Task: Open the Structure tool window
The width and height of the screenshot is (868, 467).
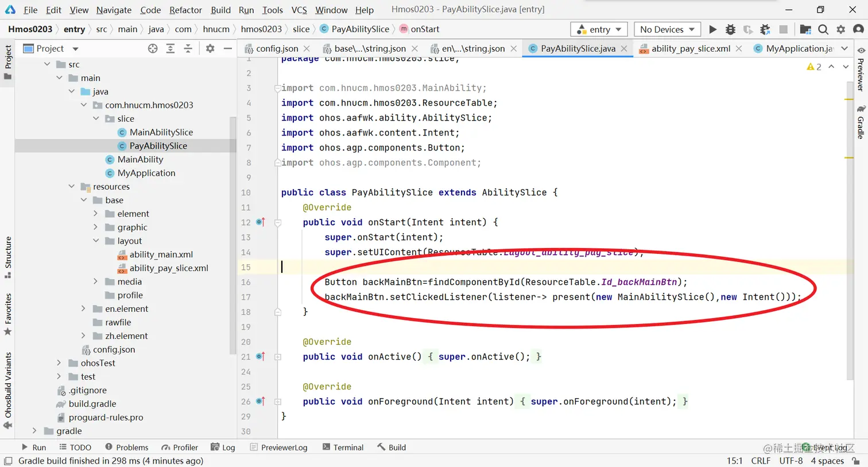Action: pos(8,257)
